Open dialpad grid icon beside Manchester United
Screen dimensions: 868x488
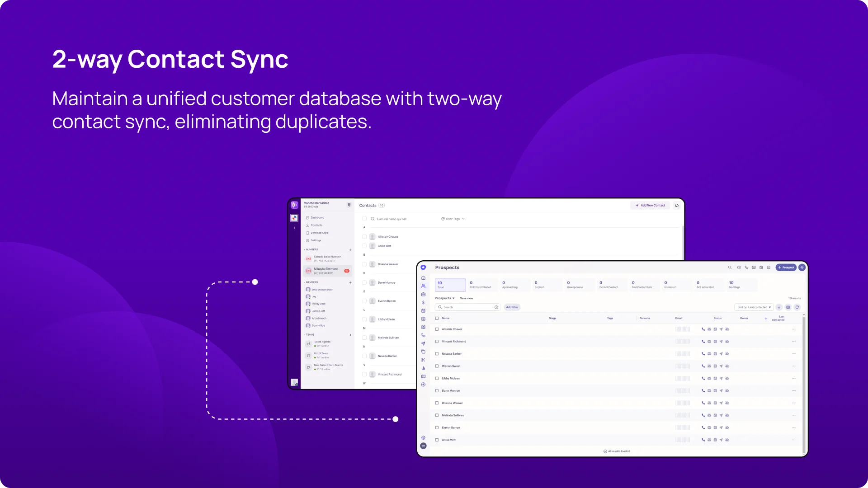(x=349, y=205)
